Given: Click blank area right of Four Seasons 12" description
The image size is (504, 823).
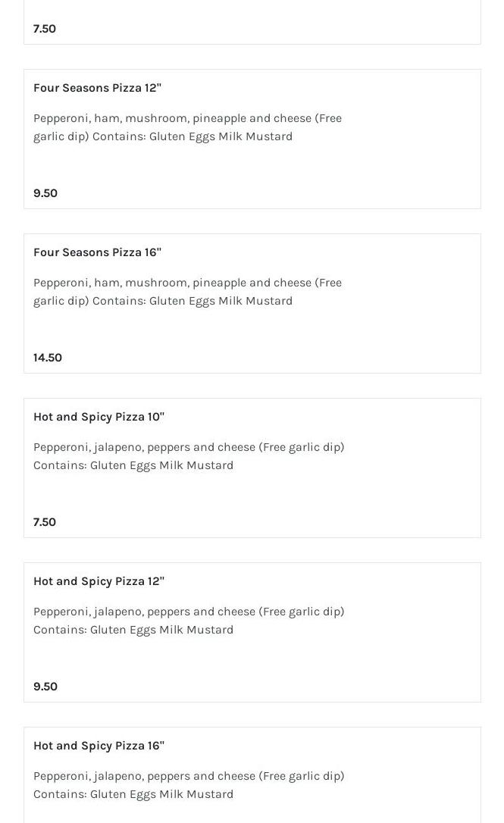Looking at the screenshot, I should coord(417,127).
